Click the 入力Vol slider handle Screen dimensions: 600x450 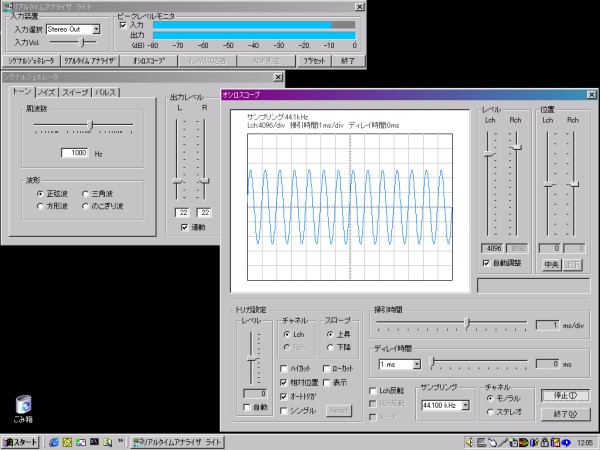(83, 42)
